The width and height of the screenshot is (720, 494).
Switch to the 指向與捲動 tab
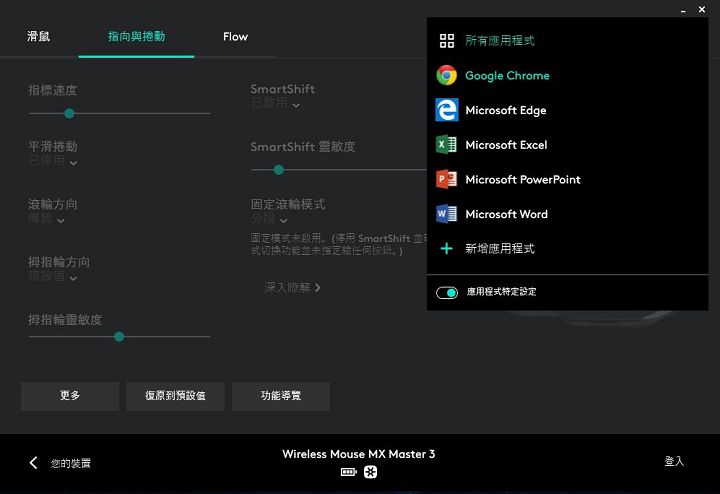click(x=136, y=36)
